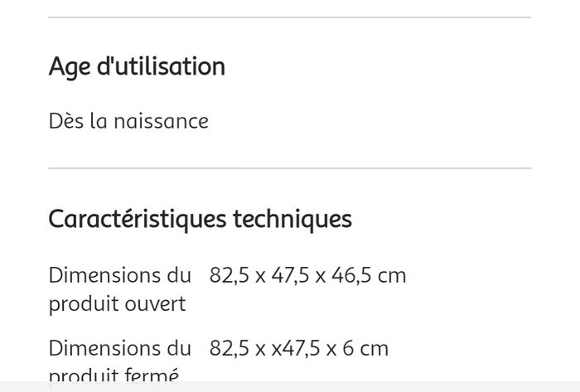Viewport: 580px width, 392px height.
Task: Click the "Dimensions du produit fermé" label
Action: [x=119, y=361]
